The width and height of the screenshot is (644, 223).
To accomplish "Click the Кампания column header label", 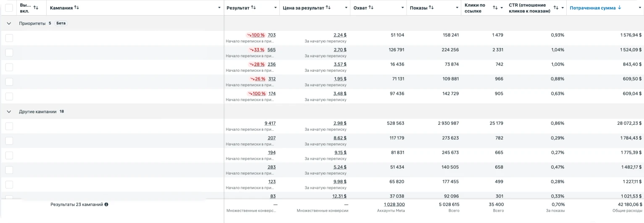I will [x=61, y=8].
